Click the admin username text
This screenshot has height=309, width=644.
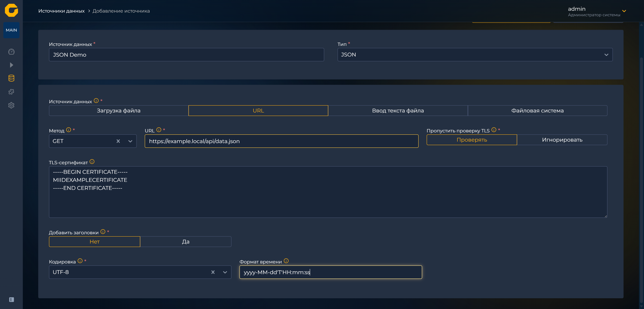[577, 9]
